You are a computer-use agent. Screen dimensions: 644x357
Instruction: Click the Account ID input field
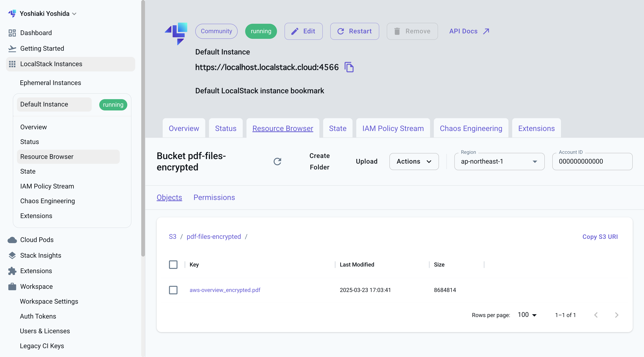tap(592, 162)
